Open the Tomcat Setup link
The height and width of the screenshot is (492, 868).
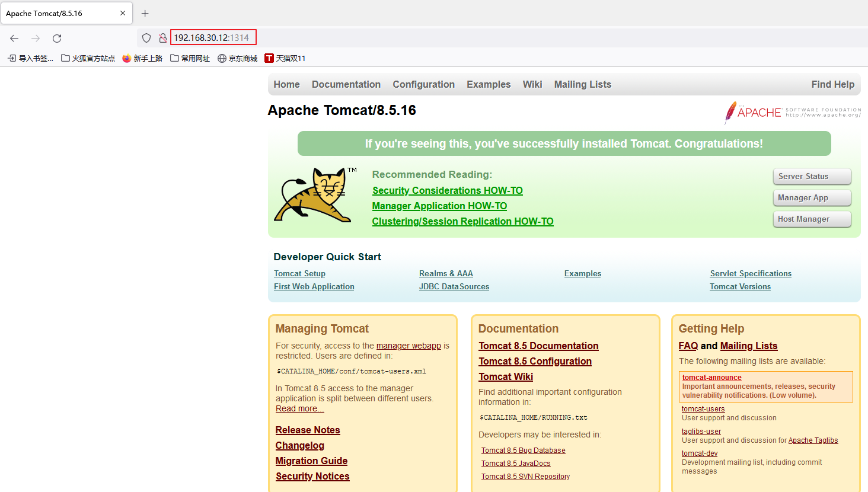tap(299, 273)
